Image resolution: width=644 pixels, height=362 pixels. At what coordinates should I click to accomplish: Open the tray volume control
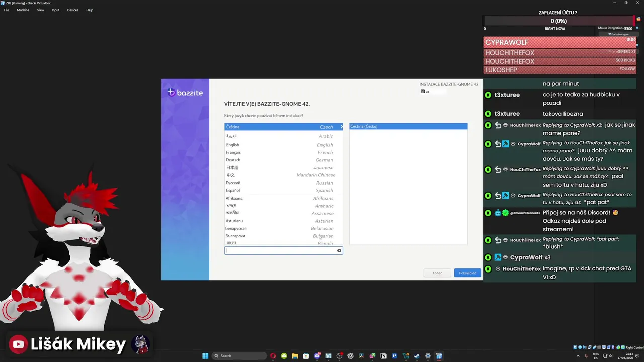pyautogui.click(x=610, y=356)
